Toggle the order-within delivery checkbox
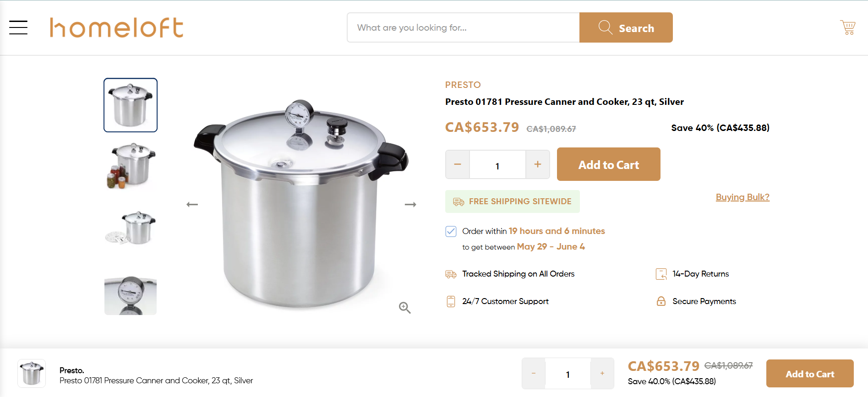Viewport: 868px width, 397px height. [x=451, y=231]
